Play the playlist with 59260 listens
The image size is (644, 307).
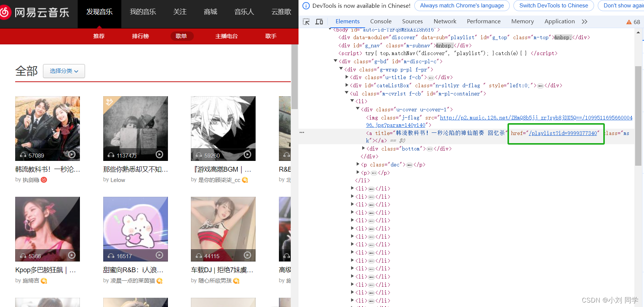coord(247,155)
